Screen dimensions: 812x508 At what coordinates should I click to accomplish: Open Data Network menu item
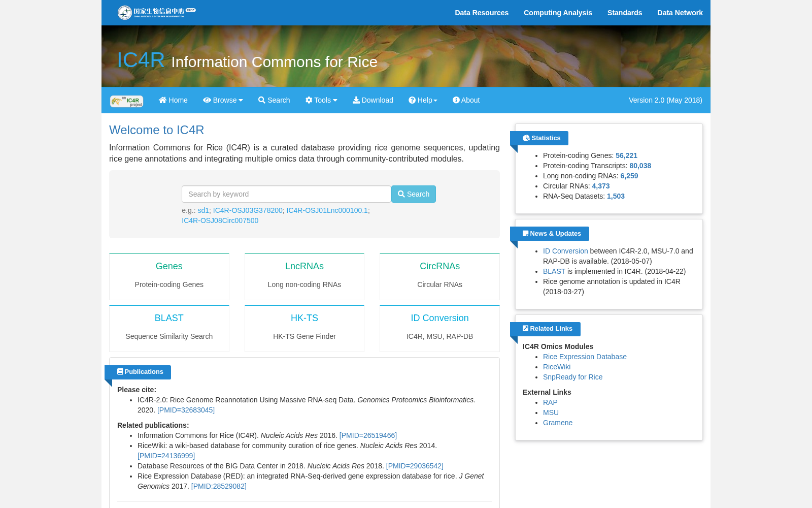[x=680, y=13]
